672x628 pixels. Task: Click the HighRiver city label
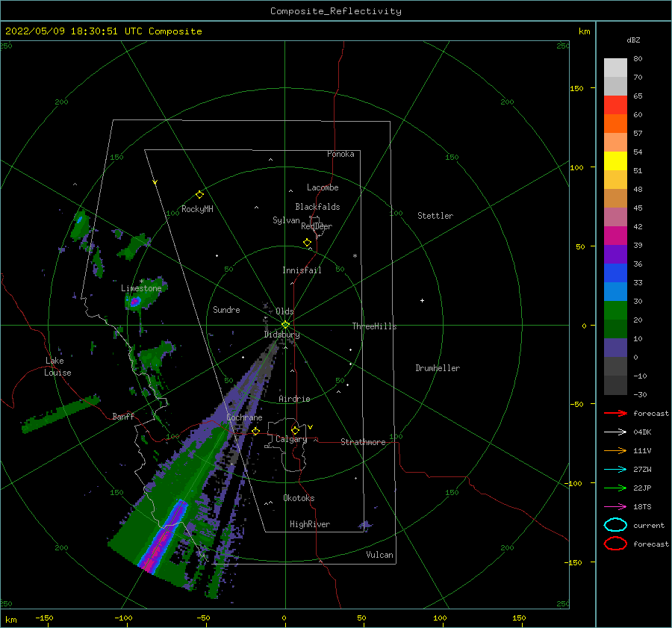[310, 524]
